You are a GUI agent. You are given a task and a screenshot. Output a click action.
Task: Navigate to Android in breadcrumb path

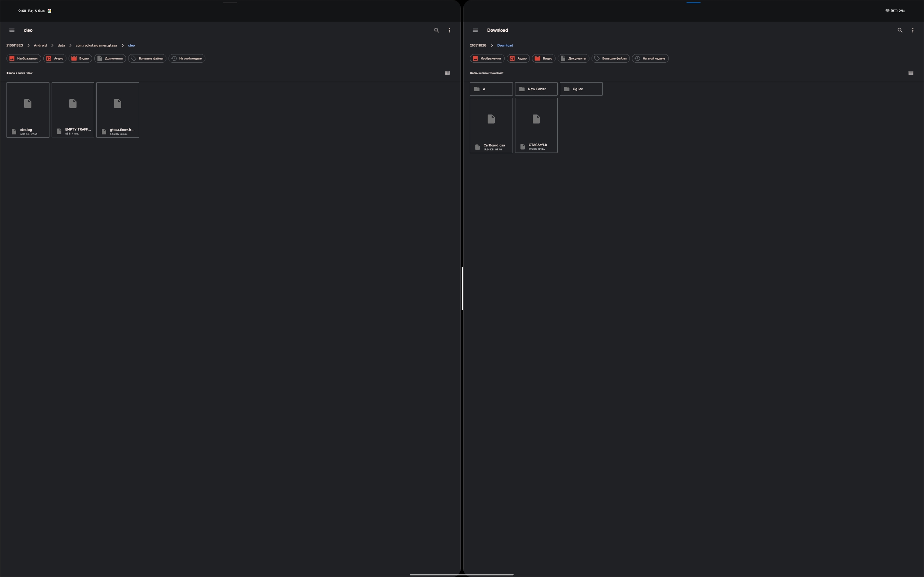40,45
